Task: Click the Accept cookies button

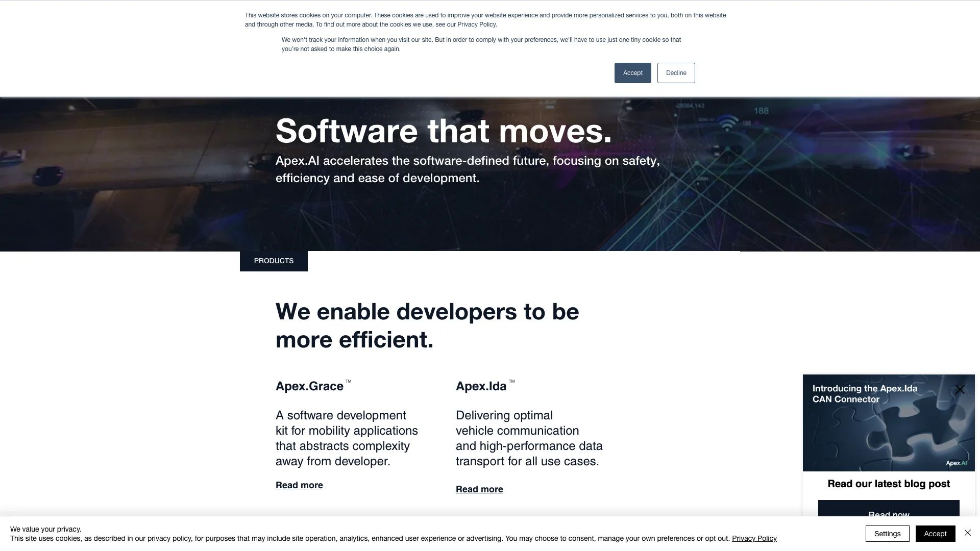Action: point(633,72)
